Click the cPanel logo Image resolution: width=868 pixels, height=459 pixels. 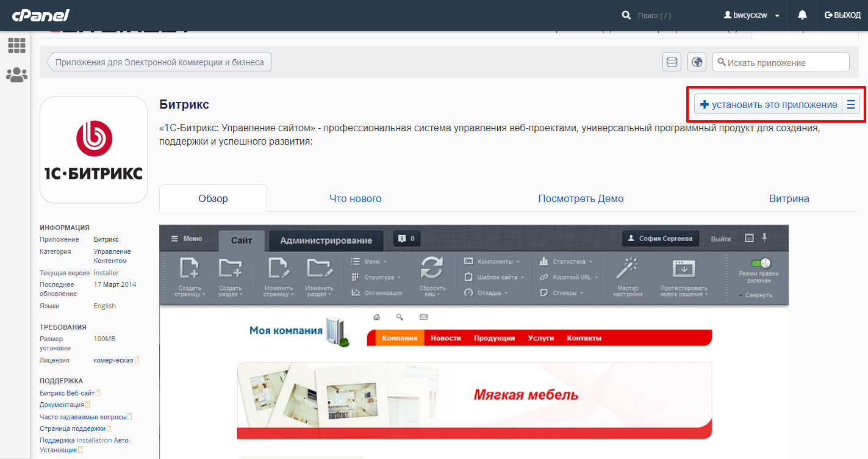click(x=40, y=15)
